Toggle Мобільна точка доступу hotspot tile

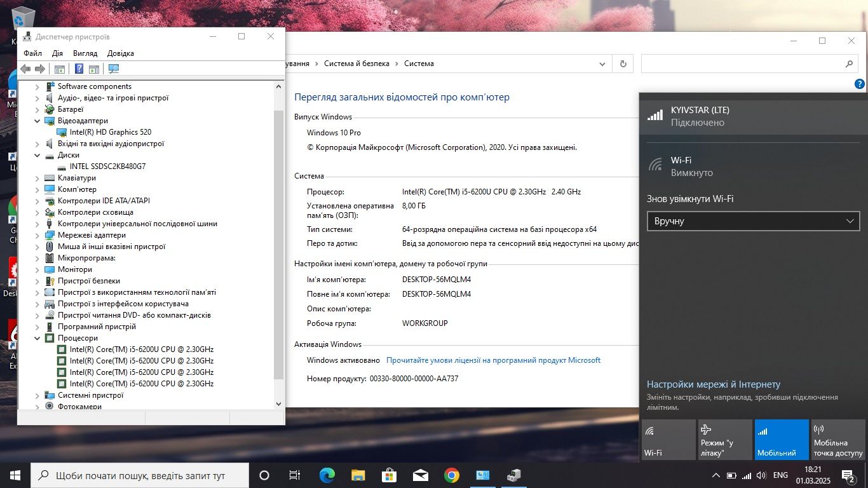(x=838, y=440)
